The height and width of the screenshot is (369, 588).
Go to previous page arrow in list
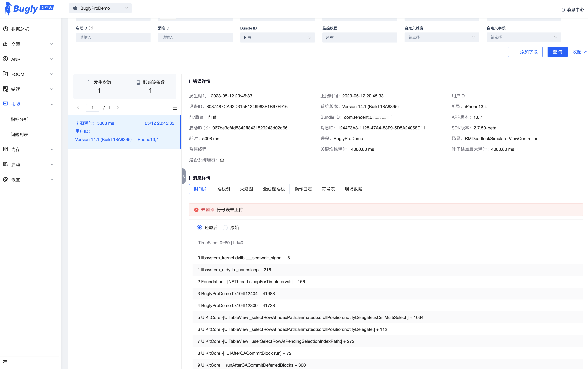click(78, 108)
